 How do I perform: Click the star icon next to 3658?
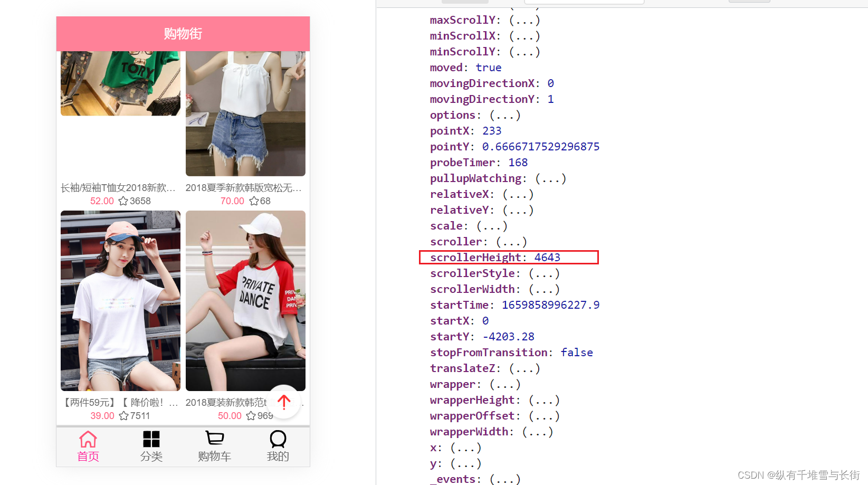[x=123, y=201]
